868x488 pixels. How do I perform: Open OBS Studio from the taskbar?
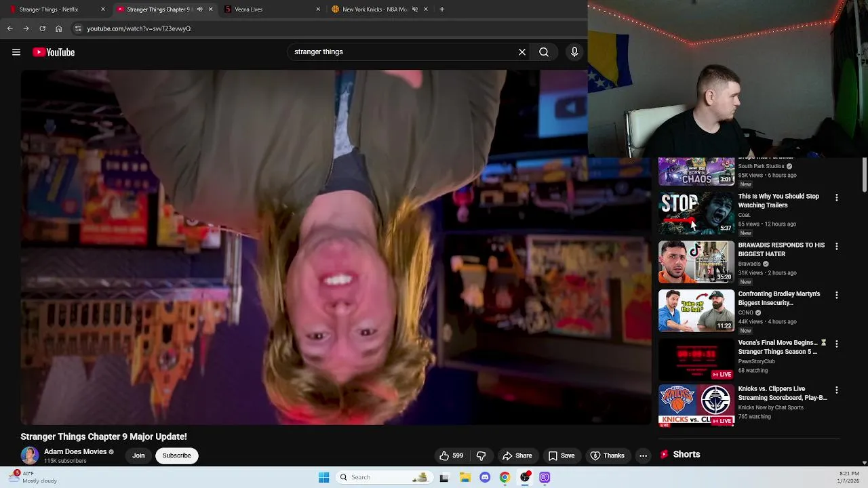525,477
